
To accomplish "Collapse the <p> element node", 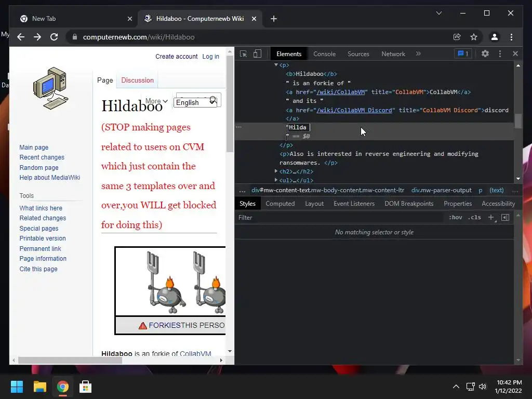I will tap(276, 65).
